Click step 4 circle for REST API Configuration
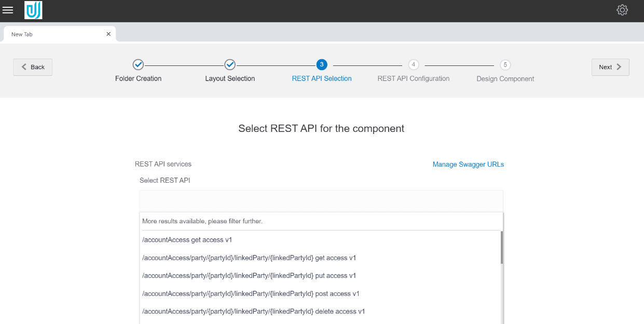Image resolution: width=644 pixels, height=324 pixels. tap(414, 65)
